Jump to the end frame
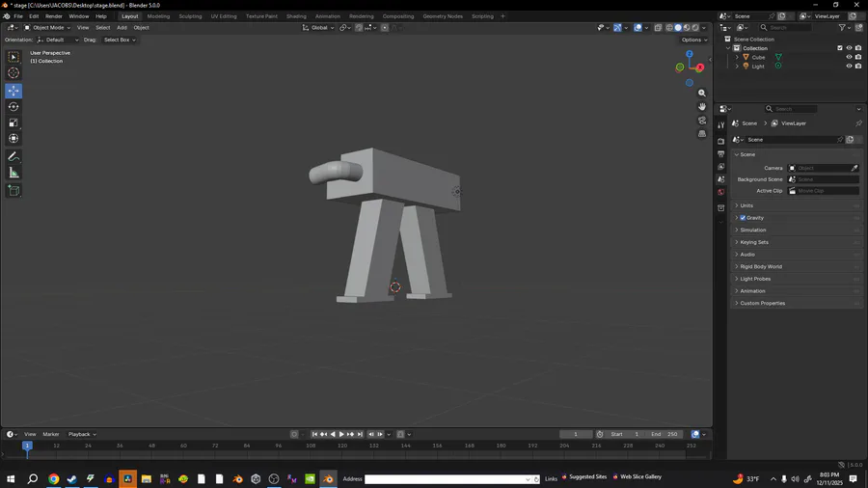The image size is (868, 488). (360, 434)
